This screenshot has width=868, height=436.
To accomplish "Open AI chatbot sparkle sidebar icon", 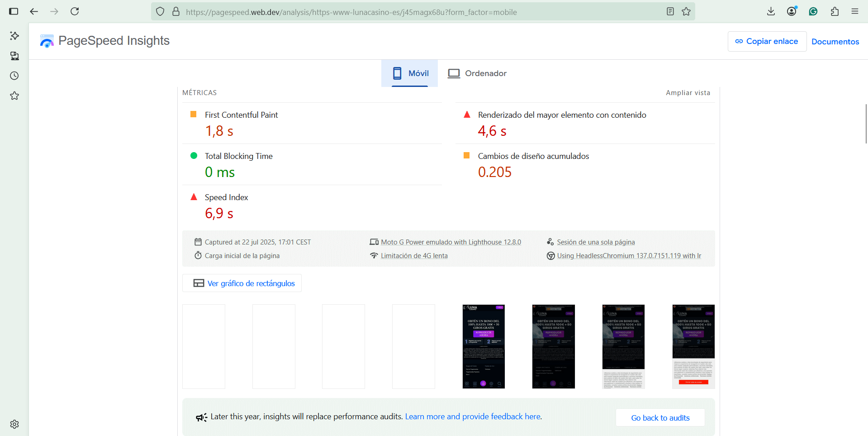I will pos(14,36).
